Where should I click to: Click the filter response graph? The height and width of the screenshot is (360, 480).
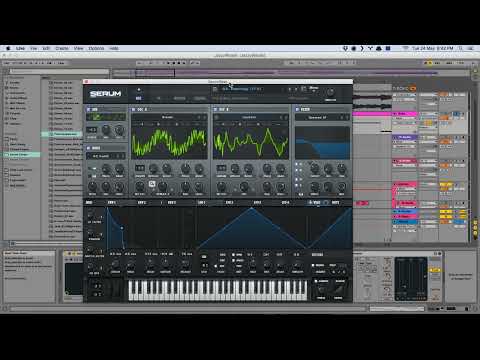pos(323,143)
